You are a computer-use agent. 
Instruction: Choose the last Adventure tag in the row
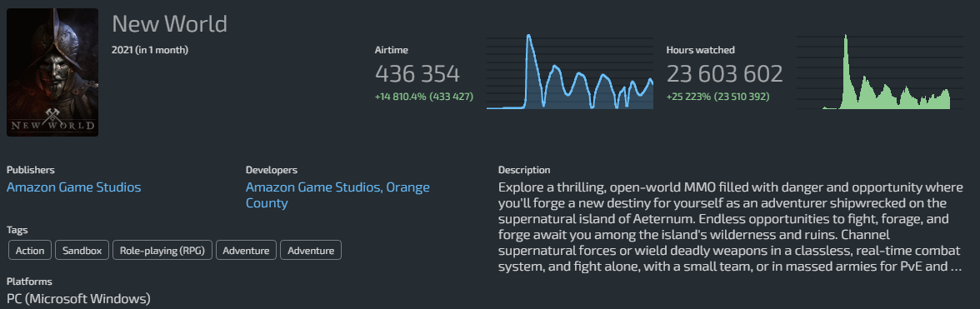pyautogui.click(x=311, y=251)
